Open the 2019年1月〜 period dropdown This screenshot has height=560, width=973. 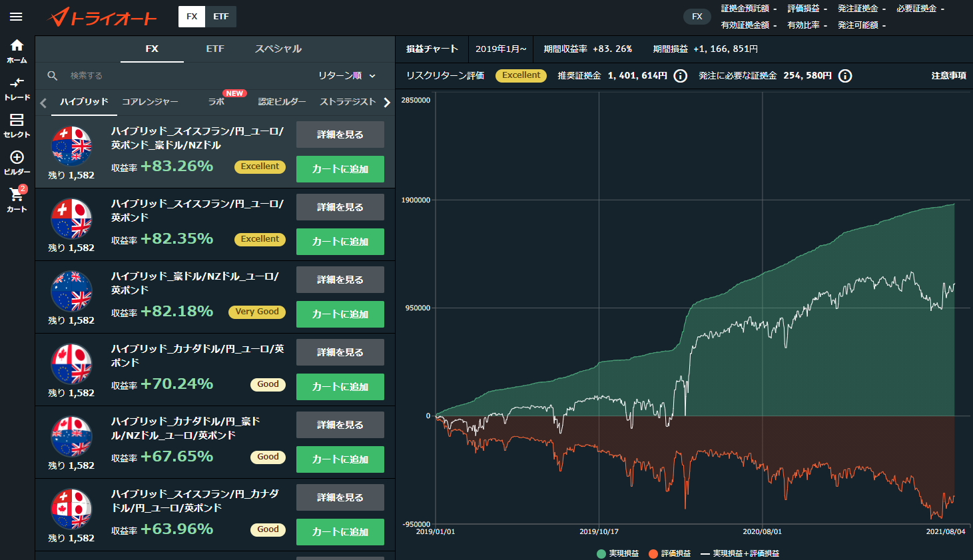coord(501,49)
